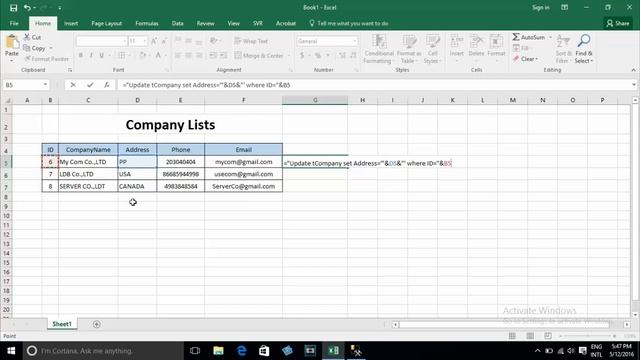
Task: Switch to Page Layout view in status bar
Action: (530, 336)
